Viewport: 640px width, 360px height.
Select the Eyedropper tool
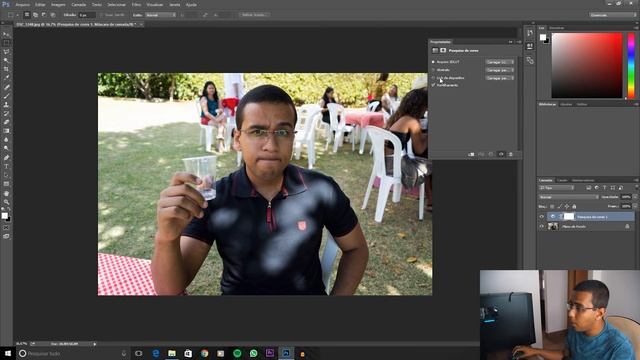click(6, 78)
